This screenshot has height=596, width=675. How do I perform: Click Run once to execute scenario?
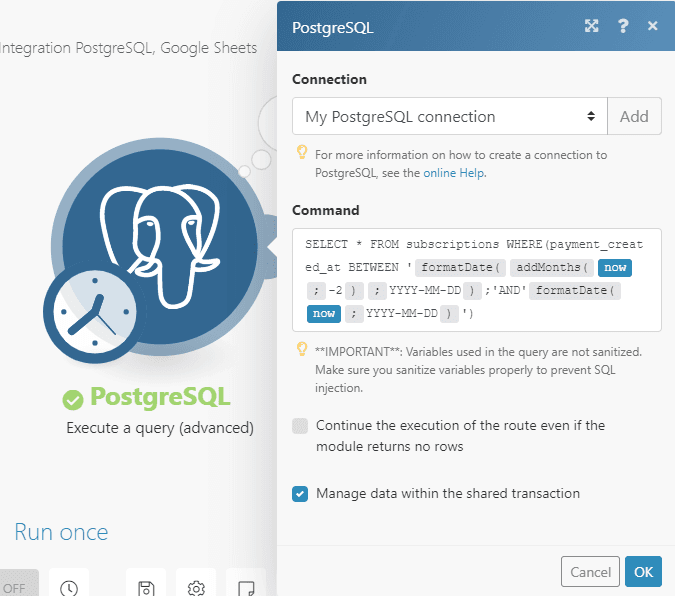tap(61, 532)
